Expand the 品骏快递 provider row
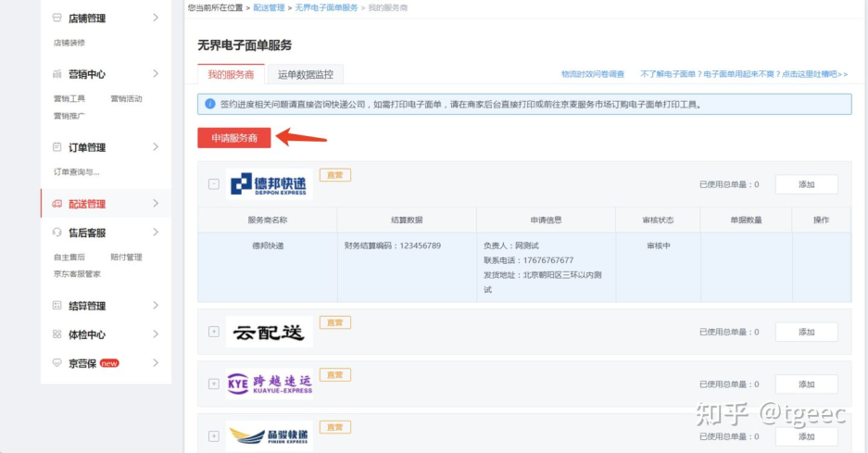 [214, 435]
